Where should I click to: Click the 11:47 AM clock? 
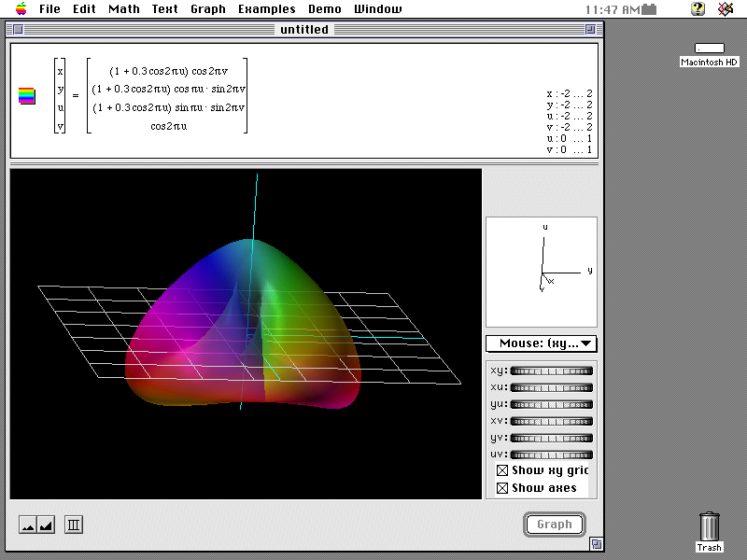click(613, 9)
